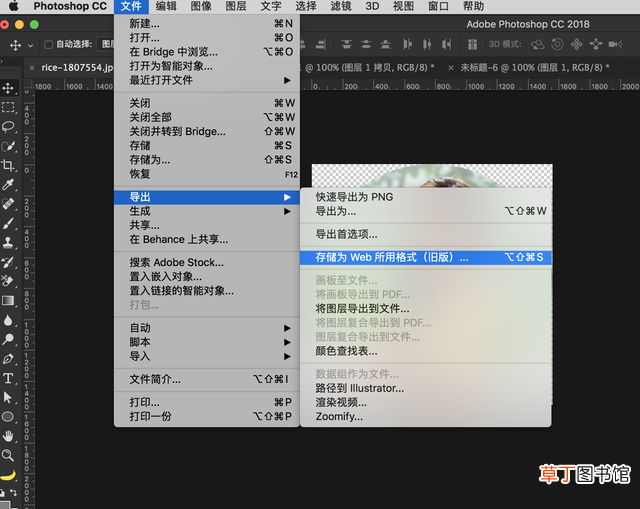
Task: Click the banana icon in toolbox
Action: coord(8,475)
